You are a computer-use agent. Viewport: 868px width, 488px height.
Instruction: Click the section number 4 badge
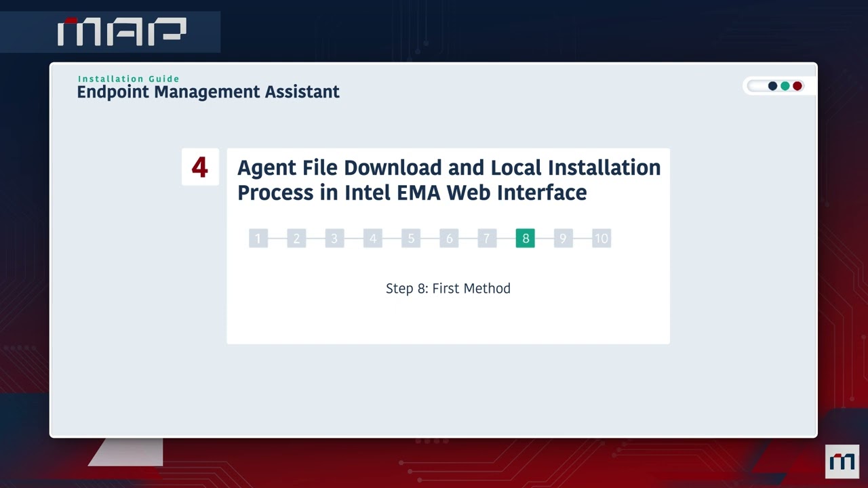click(200, 167)
